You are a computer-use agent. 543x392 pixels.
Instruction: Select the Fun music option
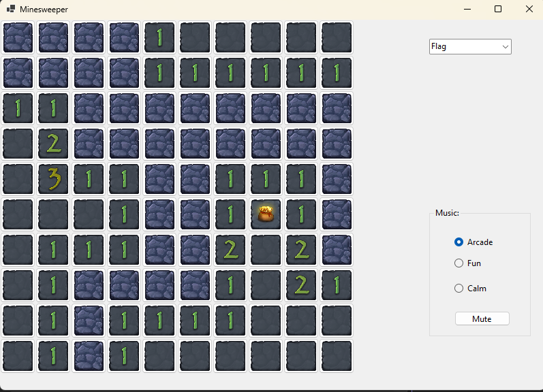pyautogui.click(x=467, y=263)
